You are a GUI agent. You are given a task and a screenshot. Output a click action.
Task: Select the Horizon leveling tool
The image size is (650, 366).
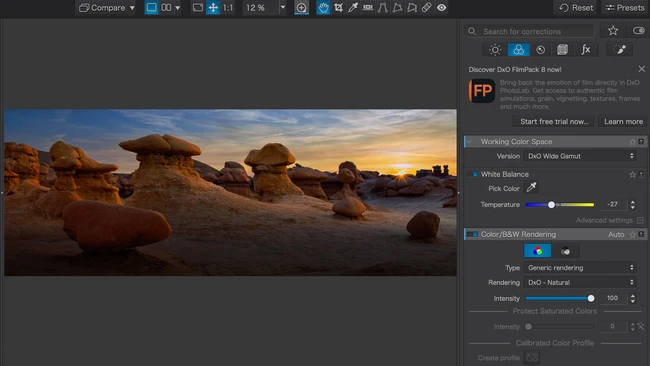pos(368,7)
